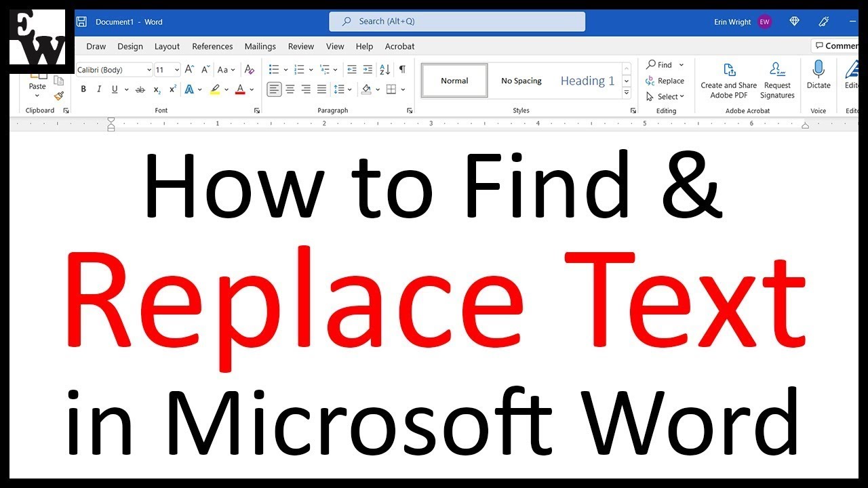This screenshot has width=868, height=488.
Task: Click the Search (Alt+Q) box
Action: click(x=457, y=22)
